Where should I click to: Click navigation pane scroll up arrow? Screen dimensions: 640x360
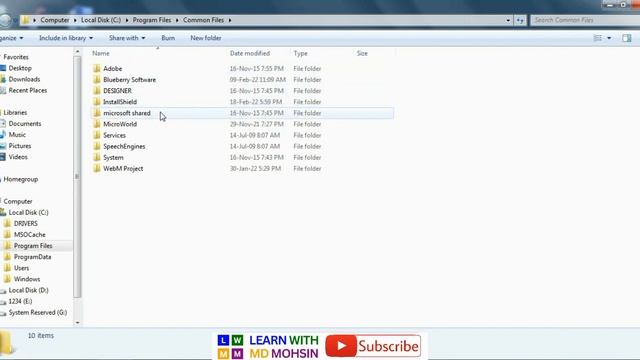[x=77, y=52]
